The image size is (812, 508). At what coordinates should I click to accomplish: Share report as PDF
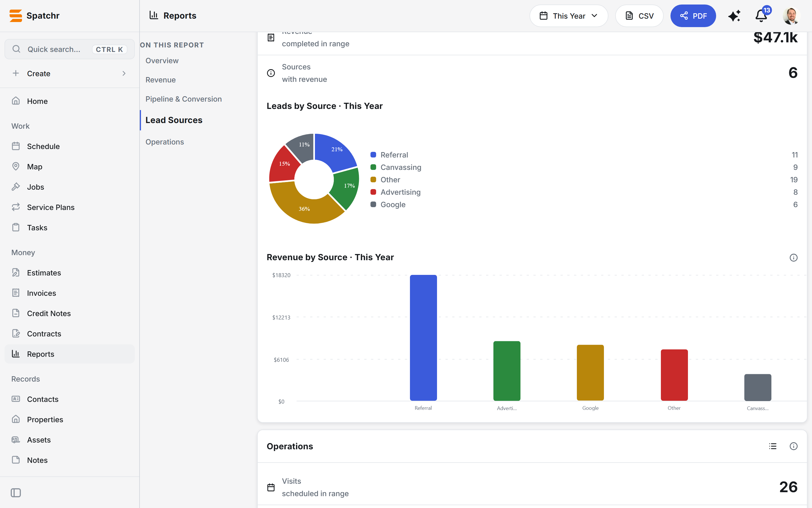pyautogui.click(x=693, y=16)
